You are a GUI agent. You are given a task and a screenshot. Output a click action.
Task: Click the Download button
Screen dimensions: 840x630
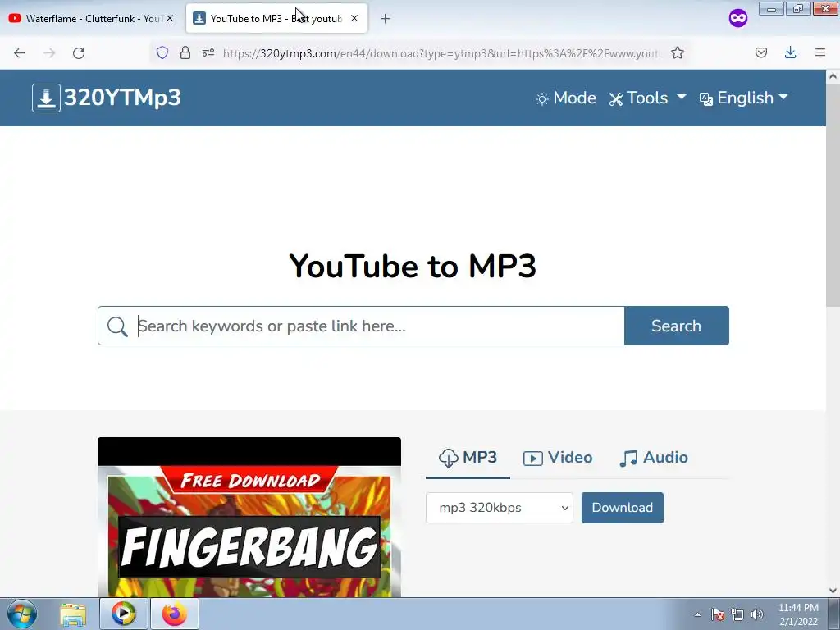click(x=623, y=508)
